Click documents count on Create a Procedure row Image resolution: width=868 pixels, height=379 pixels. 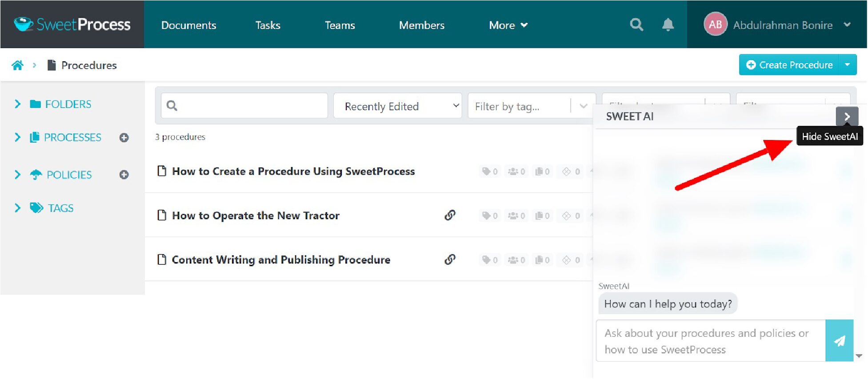point(542,172)
